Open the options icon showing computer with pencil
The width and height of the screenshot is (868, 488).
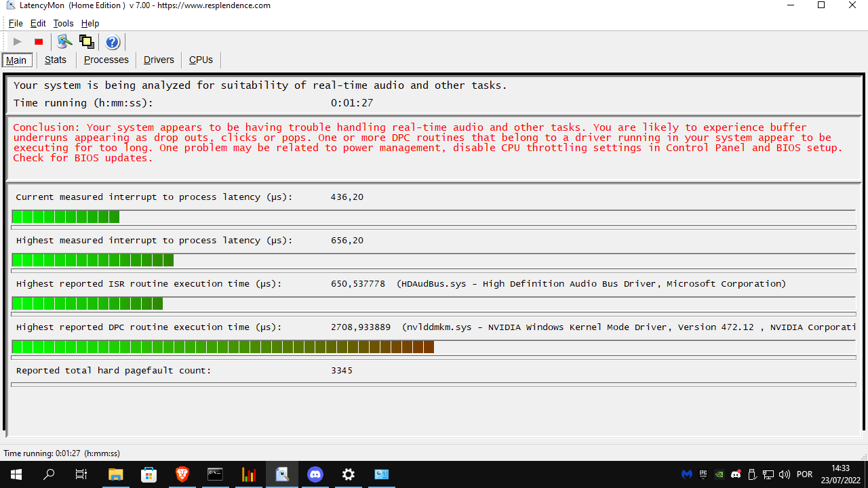tap(64, 42)
